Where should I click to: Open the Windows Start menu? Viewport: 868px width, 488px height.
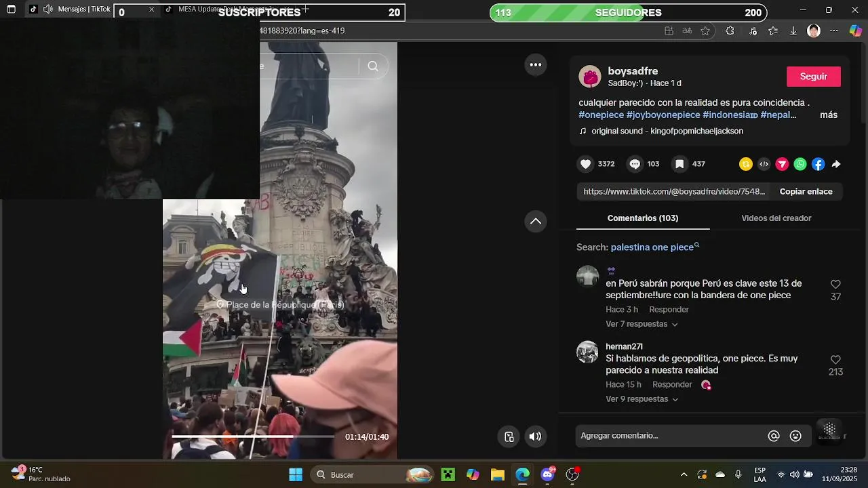[x=296, y=474]
